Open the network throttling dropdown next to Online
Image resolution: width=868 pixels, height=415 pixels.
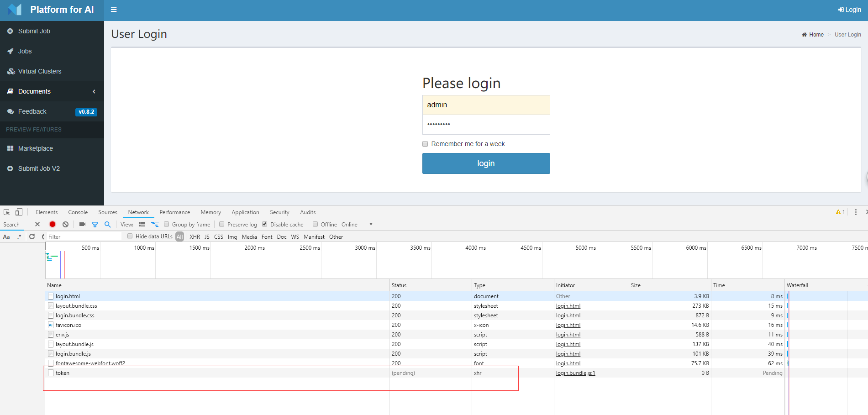point(370,224)
